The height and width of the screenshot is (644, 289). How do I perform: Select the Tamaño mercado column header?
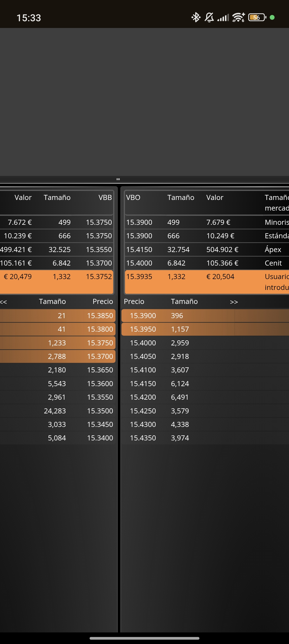[277, 203]
